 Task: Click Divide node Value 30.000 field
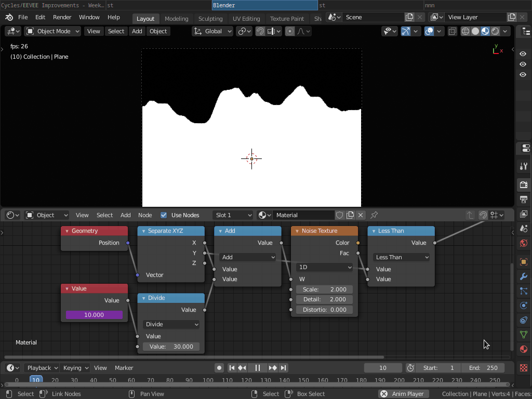171,347
